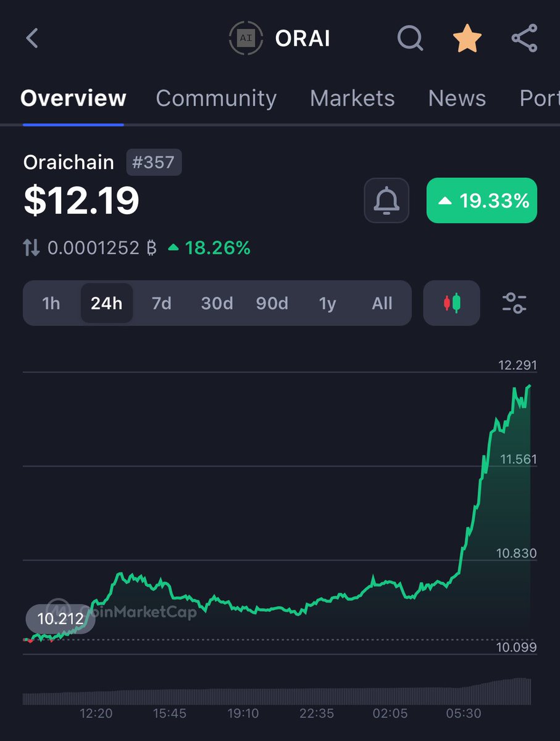Tap the back arrow
This screenshot has width=560, height=741.
tap(32, 38)
